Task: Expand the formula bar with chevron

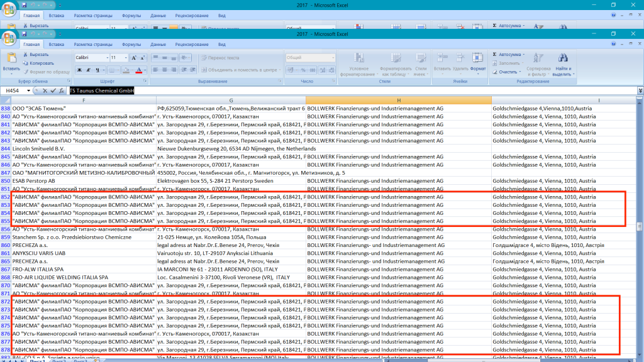Action: coord(640,91)
